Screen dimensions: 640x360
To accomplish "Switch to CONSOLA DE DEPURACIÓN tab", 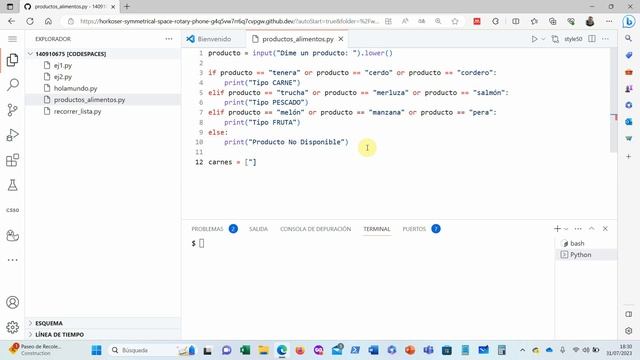I will 316,229.
